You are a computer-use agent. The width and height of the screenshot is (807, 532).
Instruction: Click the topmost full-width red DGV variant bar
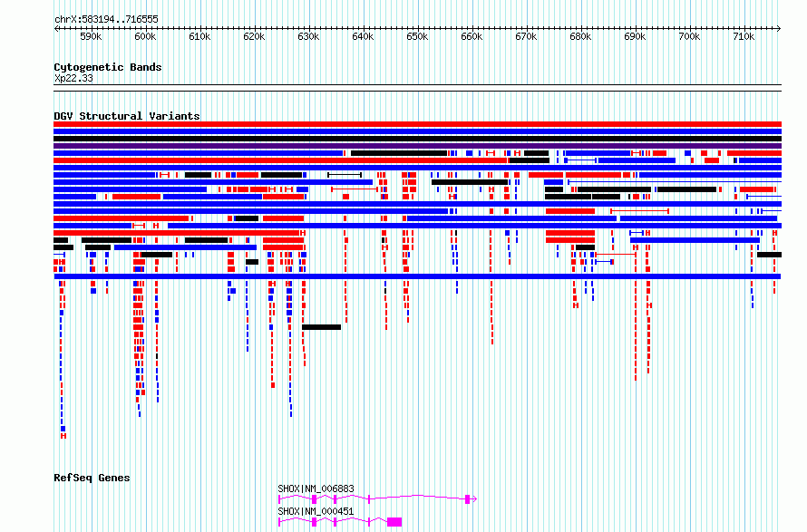(417, 124)
